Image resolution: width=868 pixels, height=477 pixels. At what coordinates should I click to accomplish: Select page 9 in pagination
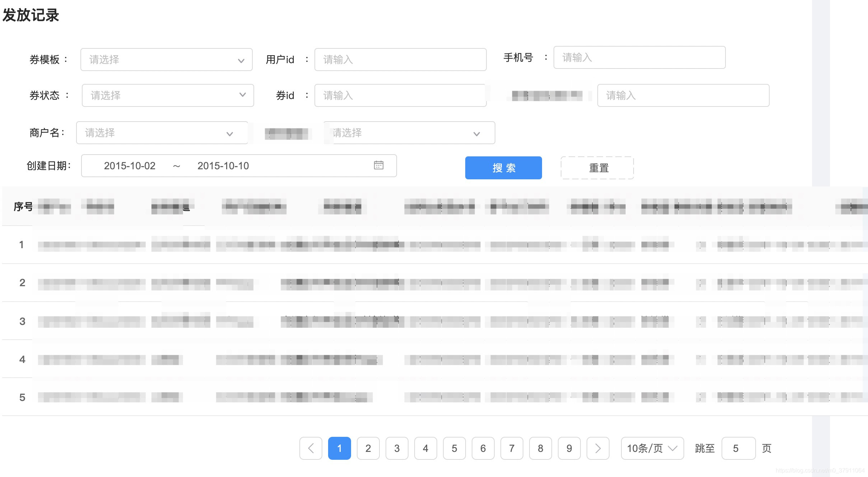[569, 448]
